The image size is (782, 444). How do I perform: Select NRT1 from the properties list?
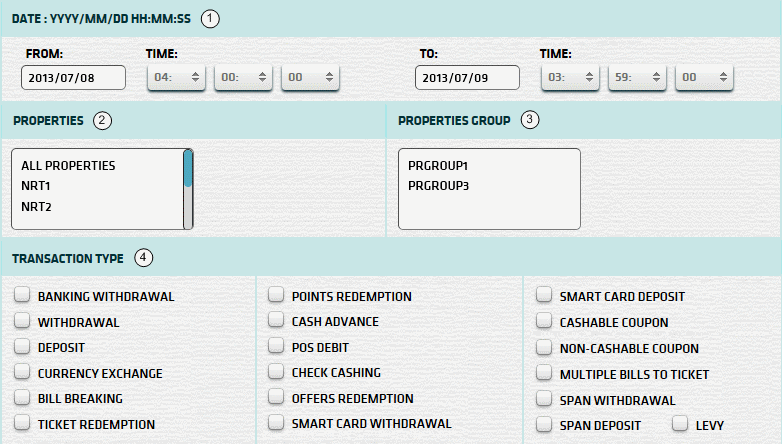point(36,186)
